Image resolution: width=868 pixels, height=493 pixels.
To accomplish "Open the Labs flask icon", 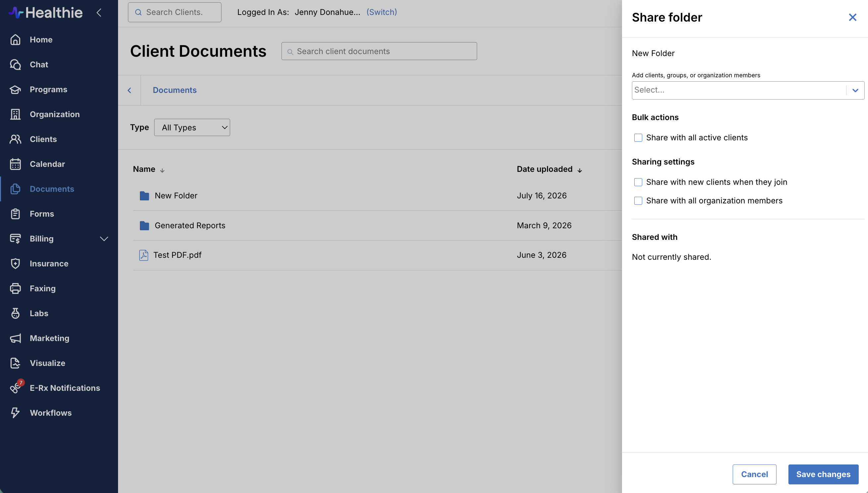I will coord(15,313).
